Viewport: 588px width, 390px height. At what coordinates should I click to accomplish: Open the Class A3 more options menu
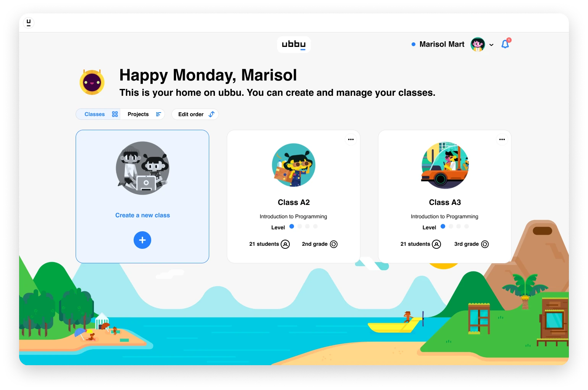pos(502,139)
